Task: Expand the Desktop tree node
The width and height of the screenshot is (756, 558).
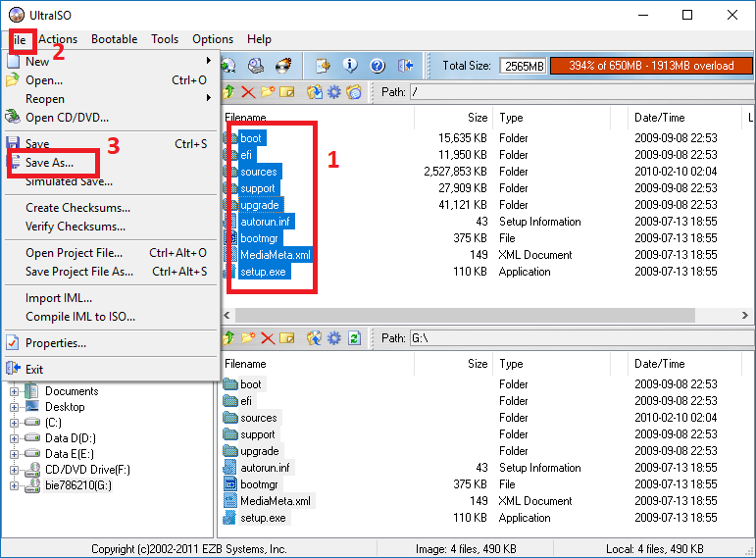Action: pos(14,407)
